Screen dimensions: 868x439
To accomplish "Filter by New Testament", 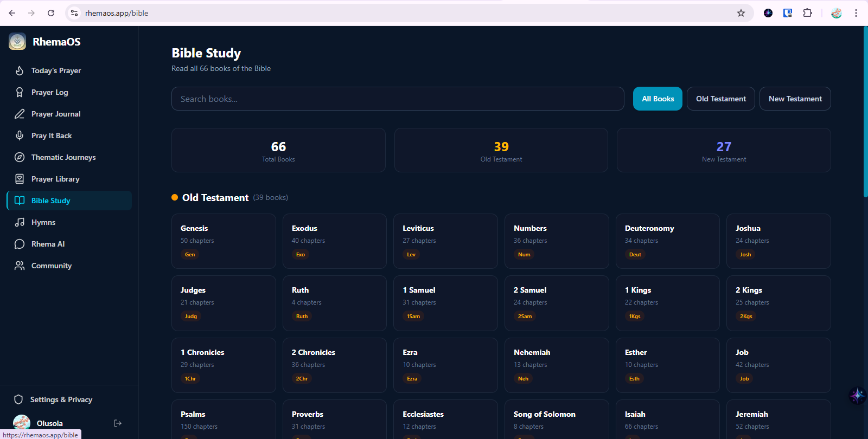I will pyautogui.click(x=795, y=99).
